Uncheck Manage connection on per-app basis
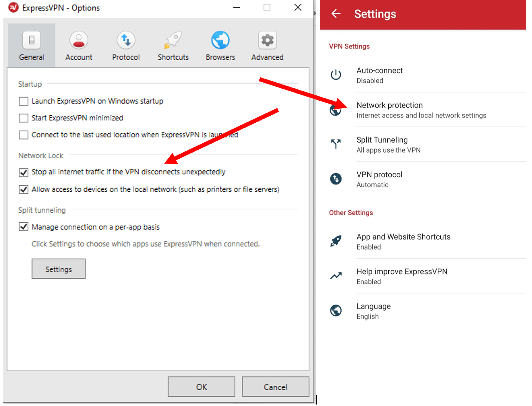The width and height of the screenshot is (532, 406). pyautogui.click(x=24, y=227)
